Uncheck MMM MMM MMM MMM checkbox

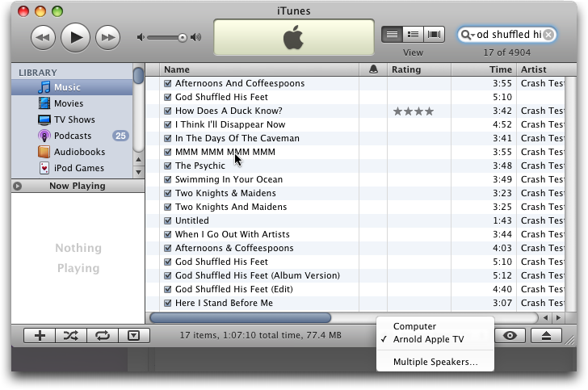[x=168, y=153]
